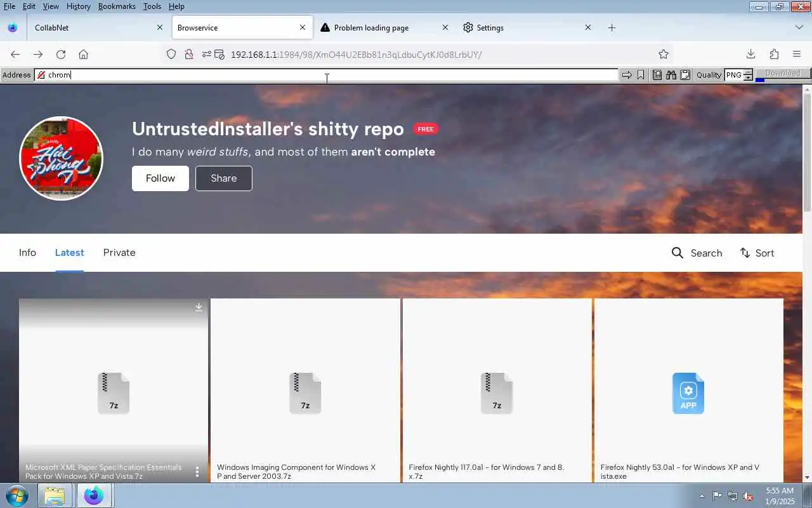Open the three-dot menu on the XML Paper card
This screenshot has height=508, width=812.
click(x=197, y=472)
